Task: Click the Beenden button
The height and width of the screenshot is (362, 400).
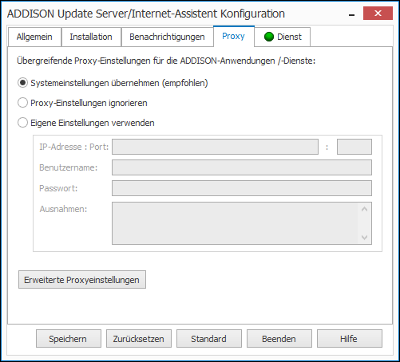Action: (x=279, y=339)
